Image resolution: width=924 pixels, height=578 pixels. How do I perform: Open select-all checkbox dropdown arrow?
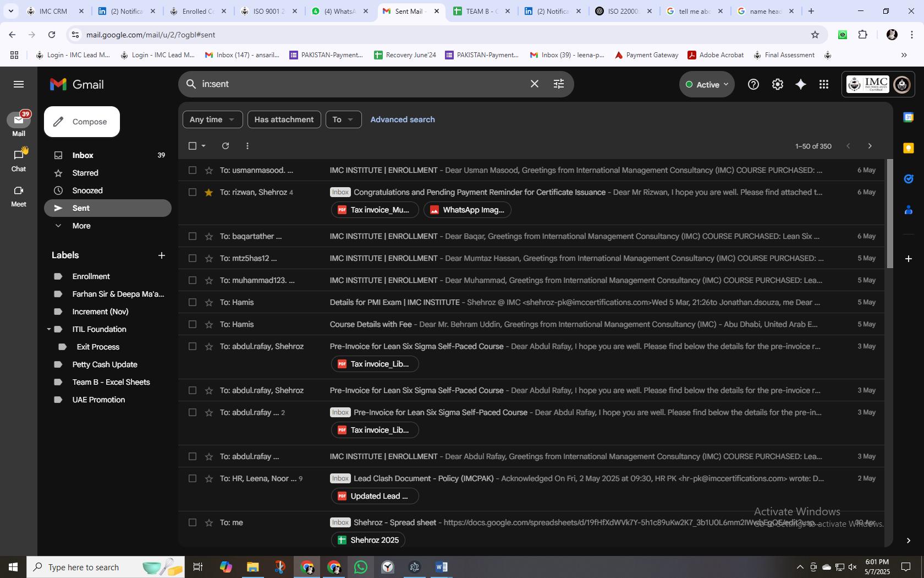(204, 146)
